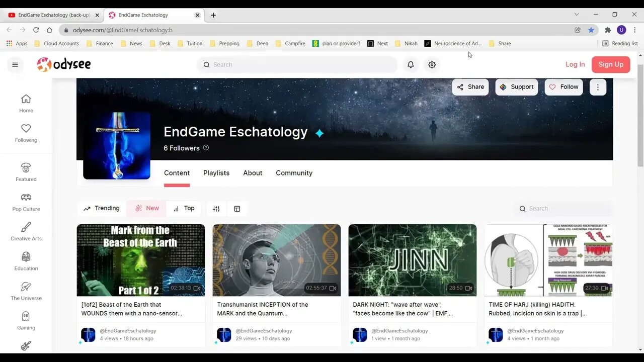Image resolution: width=644 pixels, height=362 pixels.
Task: Toggle the channel layout view icon
Action: tap(237, 209)
